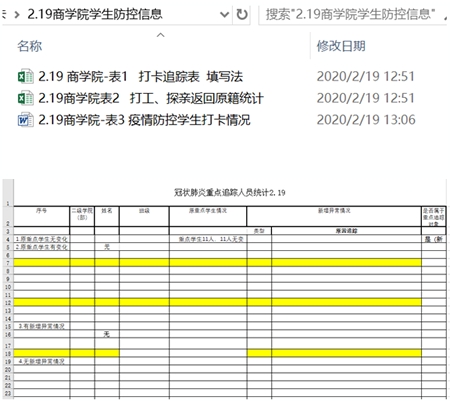Screen dimensions: 450x401
Task: Select Excel icon of 表2 打工、探亲返回原籍统计 file
Action: [x=25, y=98]
